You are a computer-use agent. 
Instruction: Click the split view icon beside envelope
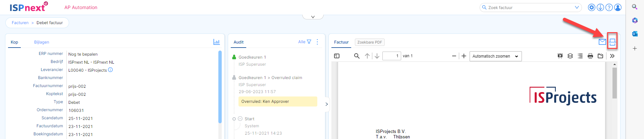[612, 42]
